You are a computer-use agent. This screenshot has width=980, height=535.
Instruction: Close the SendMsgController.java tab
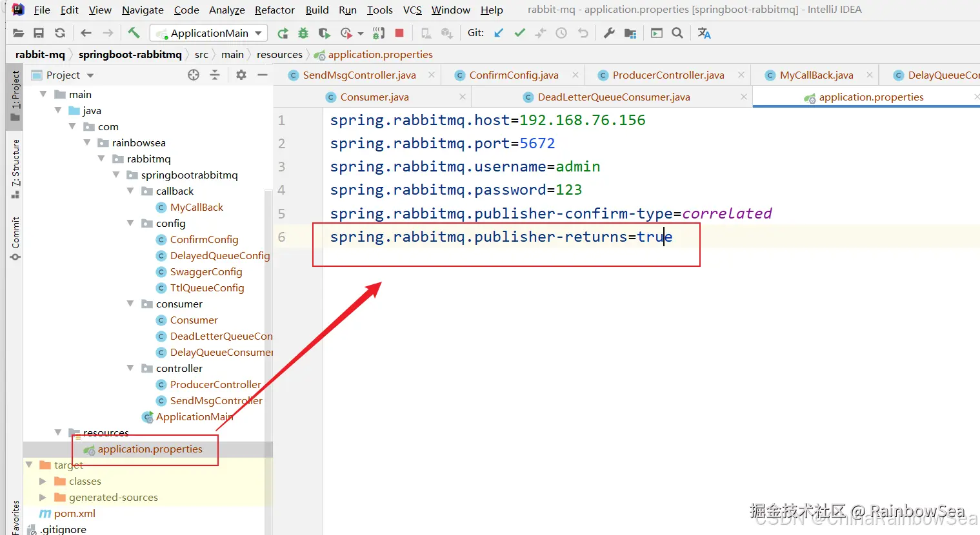(x=432, y=75)
